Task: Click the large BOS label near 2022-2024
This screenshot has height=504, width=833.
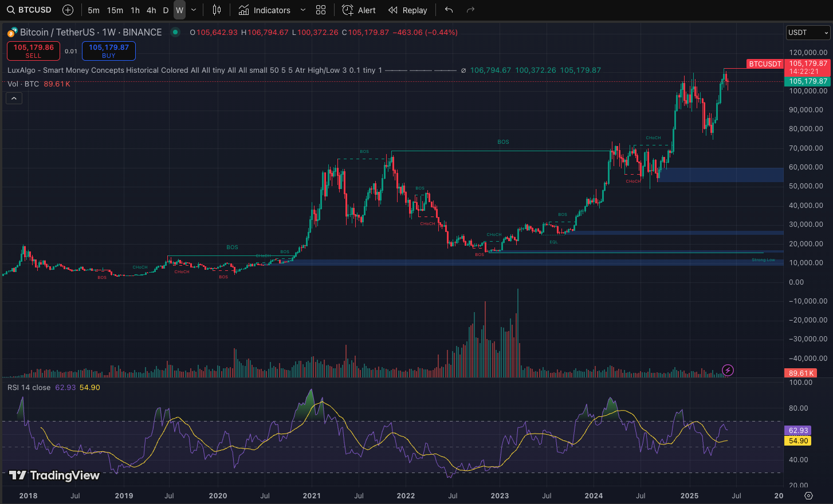Action: click(503, 142)
